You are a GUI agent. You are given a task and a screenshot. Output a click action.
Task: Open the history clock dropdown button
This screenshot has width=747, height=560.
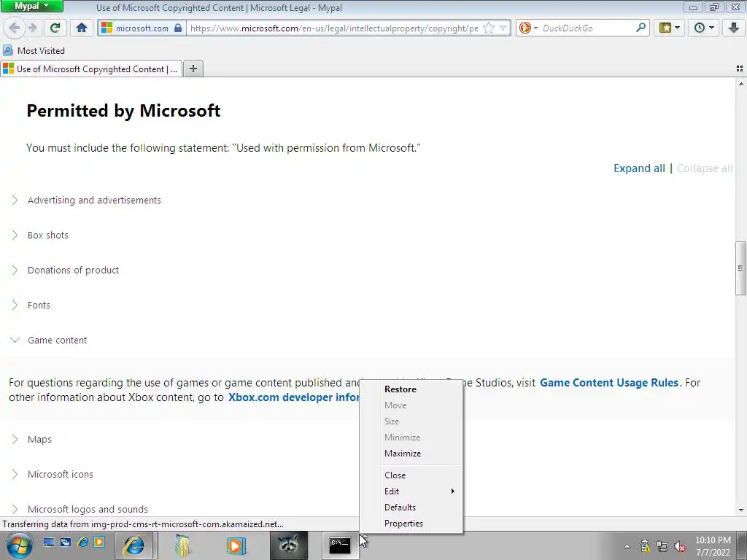[704, 28]
